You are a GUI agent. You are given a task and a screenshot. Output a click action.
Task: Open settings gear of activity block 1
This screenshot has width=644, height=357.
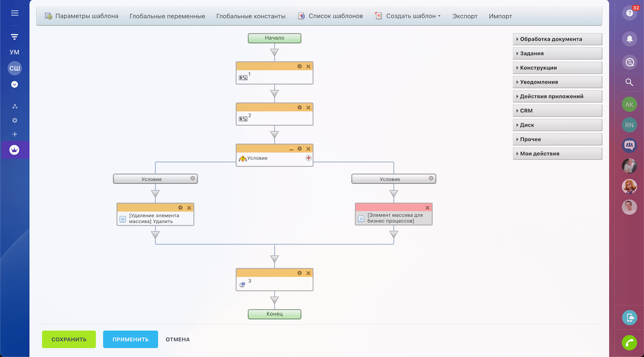click(x=299, y=66)
